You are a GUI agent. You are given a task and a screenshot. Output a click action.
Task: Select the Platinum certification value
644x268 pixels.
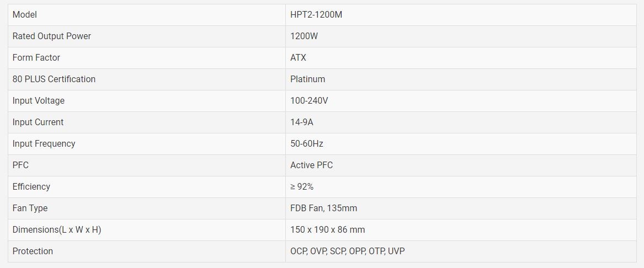pyautogui.click(x=307, y=79)
